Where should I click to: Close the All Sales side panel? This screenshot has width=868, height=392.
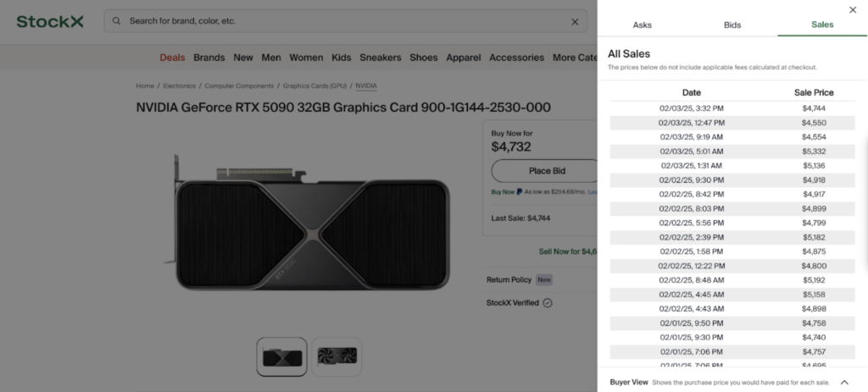pos(852,10)
